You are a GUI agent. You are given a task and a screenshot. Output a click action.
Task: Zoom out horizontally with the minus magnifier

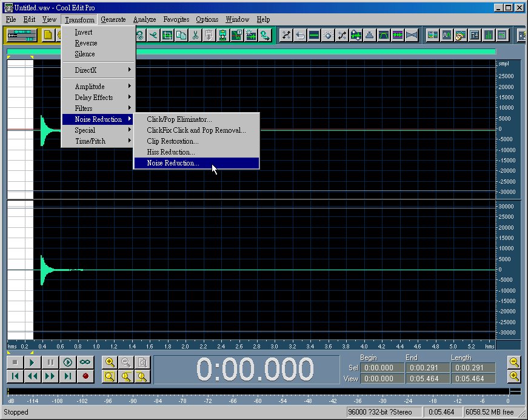point(126,362)
